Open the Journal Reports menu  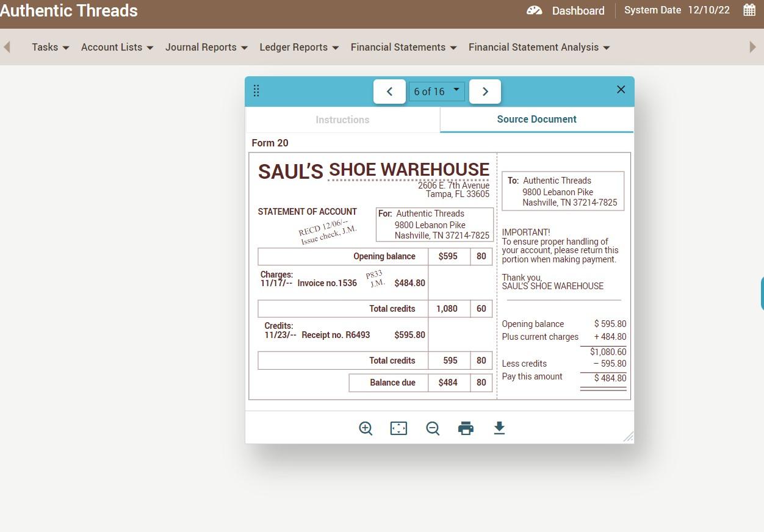[x=206, y=47]
